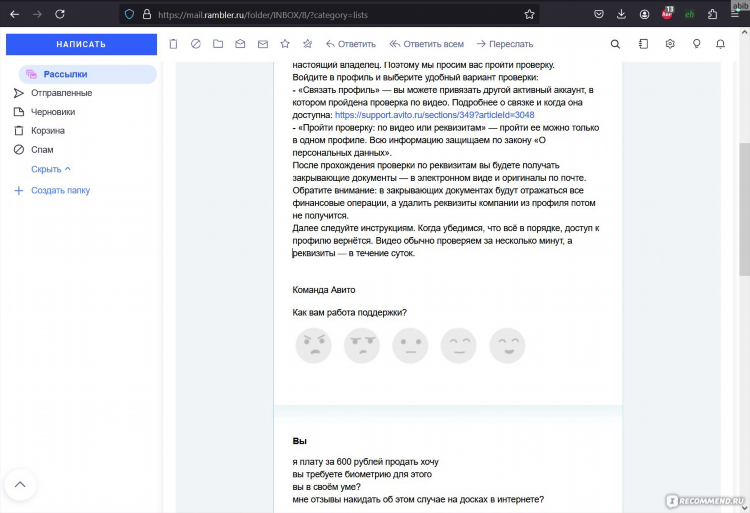This screenshot has height=513, width=750.
Task: Open the support.avito.ru article link
Action: coord(434,115)
